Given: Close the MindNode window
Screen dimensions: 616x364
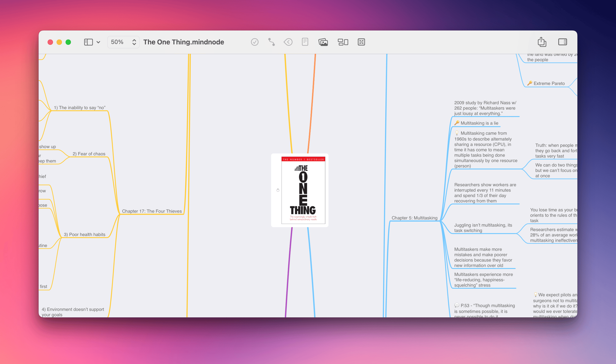Looking at the screenshot, I should point(50,42).
